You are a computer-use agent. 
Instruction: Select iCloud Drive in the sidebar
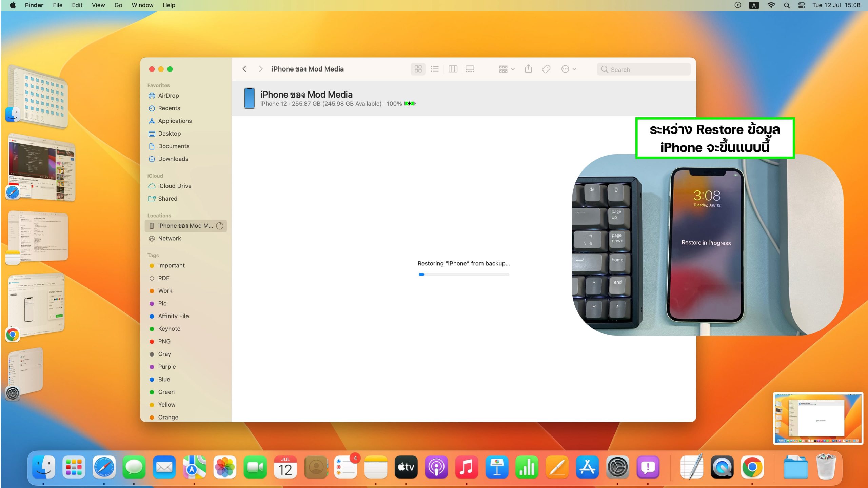pyautogui.click(x=174, y=186)
